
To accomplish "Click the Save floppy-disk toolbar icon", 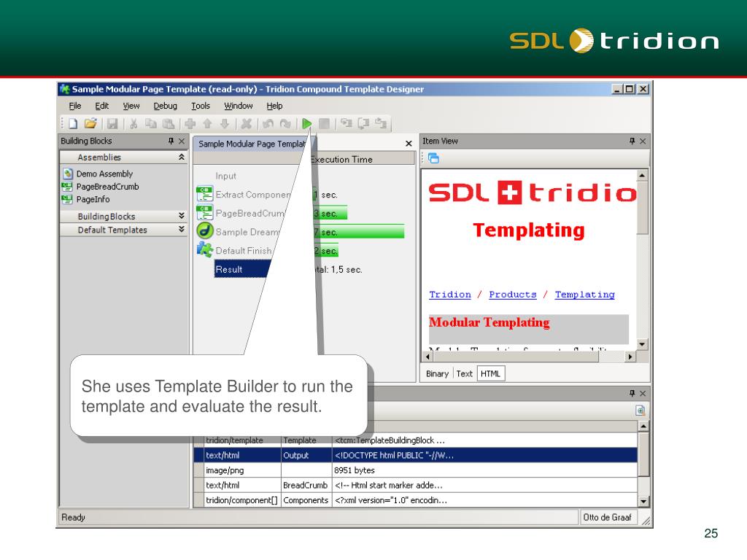I will point(112,124).
